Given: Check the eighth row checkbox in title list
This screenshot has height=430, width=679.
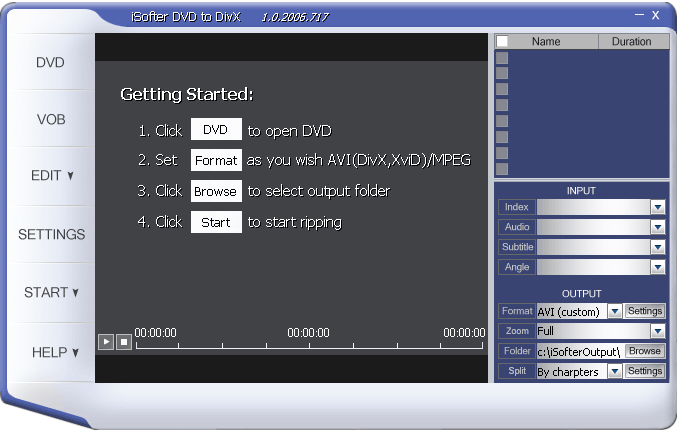Looking at the screenshot, I should (x=502, y=169).
